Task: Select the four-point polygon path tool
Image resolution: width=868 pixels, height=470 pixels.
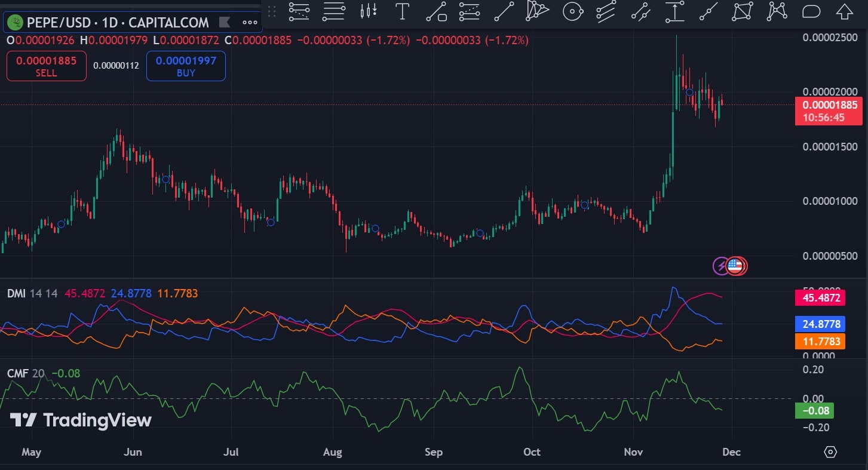Action: pyautogui.click(x=743, y=11)
